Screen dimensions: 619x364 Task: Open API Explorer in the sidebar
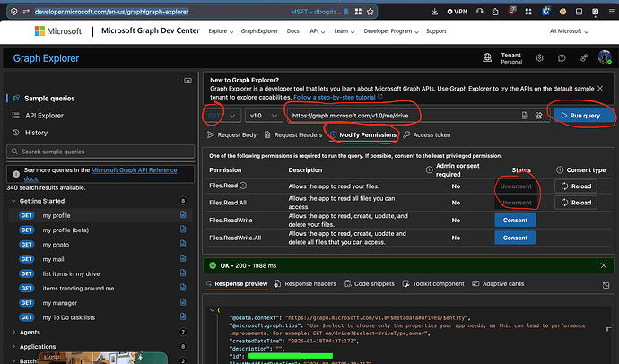(x=44, y=116)
